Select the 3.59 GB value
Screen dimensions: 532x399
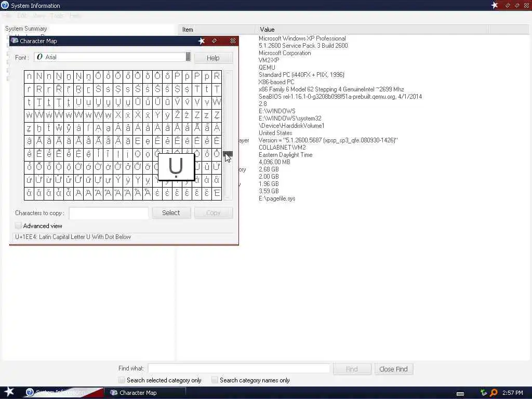(269, 191)
